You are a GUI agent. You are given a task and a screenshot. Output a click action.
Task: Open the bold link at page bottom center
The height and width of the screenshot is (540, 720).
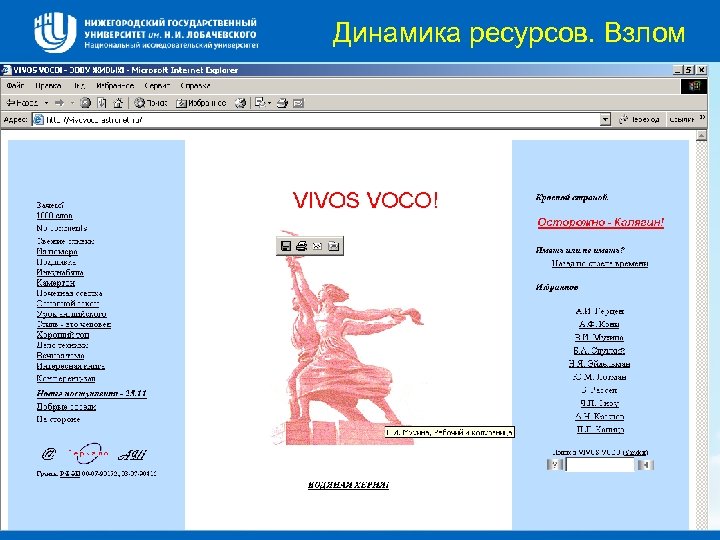(x=348, y=485)
